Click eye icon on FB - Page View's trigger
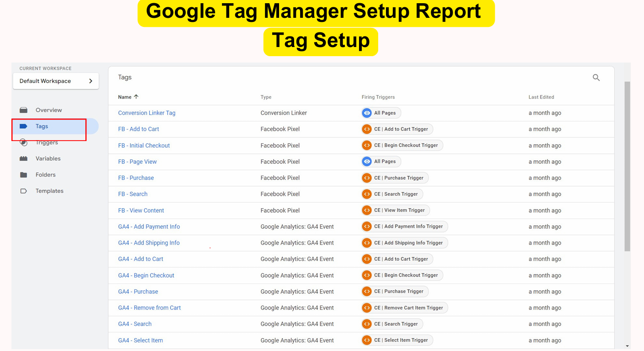Viewport: 644px width, 351px height. (367, 161)
